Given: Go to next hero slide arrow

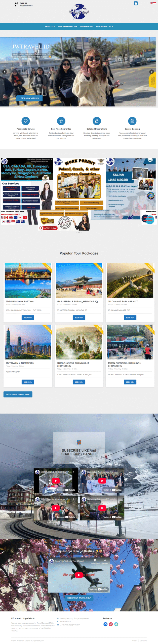Looking at the screenshot, I should click(x=151, y=72).
